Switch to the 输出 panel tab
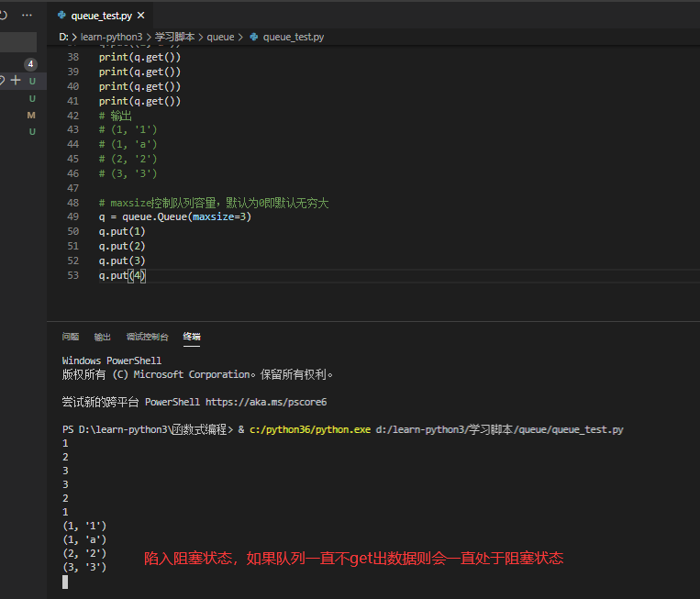 pos(102,337)
